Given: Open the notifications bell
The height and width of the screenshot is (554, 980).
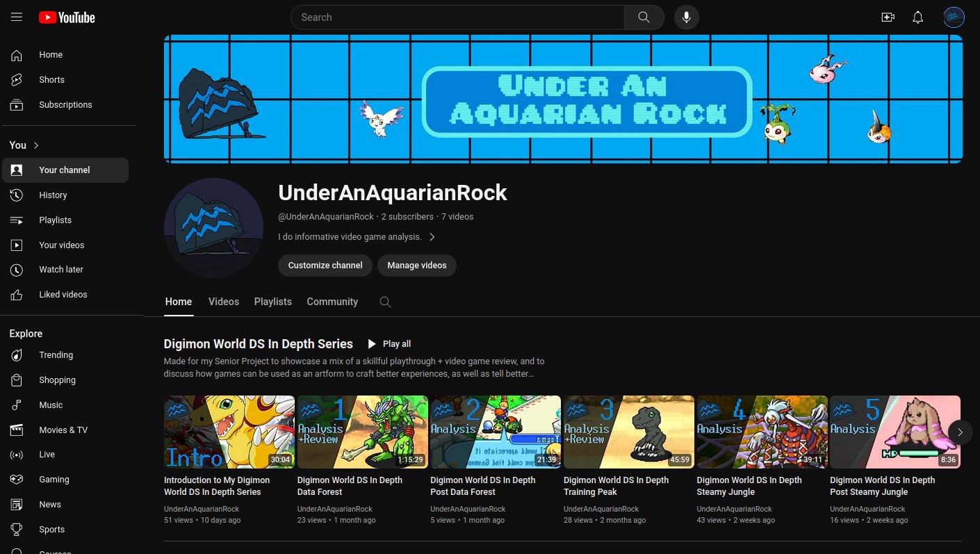Looking at the screenshot, I should coord(918,17).
